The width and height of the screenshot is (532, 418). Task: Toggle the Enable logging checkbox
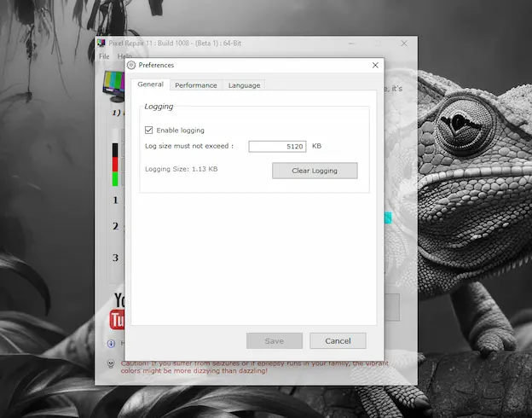pos(148,130)
